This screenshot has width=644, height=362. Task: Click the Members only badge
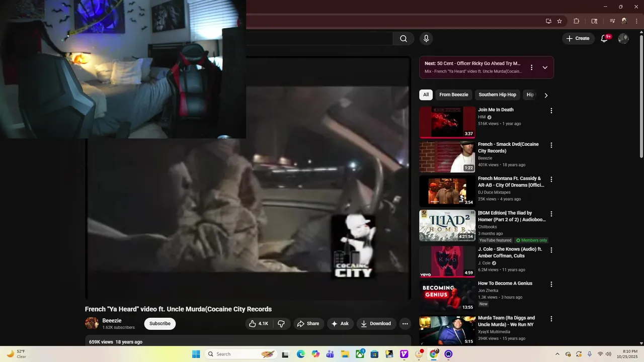point(532,240)
